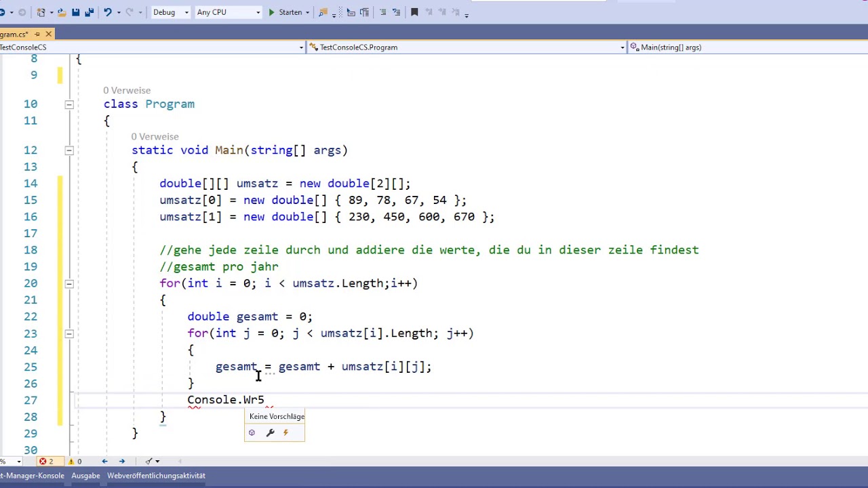
Task: Click the wrench icon in IntelliSense popup
Action: (x=270, y=432)
